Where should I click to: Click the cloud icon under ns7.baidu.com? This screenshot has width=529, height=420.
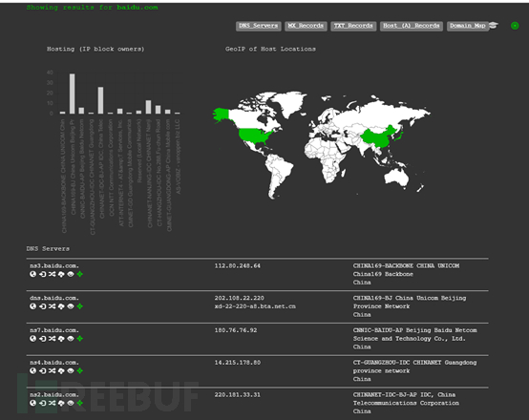click(61, 338)
